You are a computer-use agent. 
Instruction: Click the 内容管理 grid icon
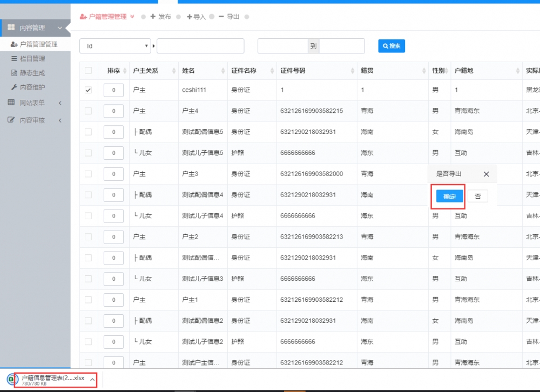pos(11,27)
